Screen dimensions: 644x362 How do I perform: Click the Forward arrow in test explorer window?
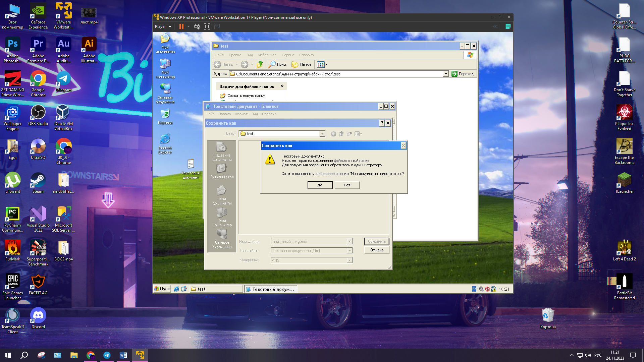point(245,64)
